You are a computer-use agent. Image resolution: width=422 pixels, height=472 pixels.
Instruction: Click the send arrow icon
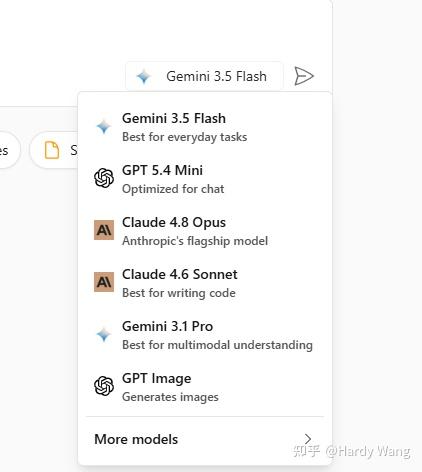click(304, 76)
